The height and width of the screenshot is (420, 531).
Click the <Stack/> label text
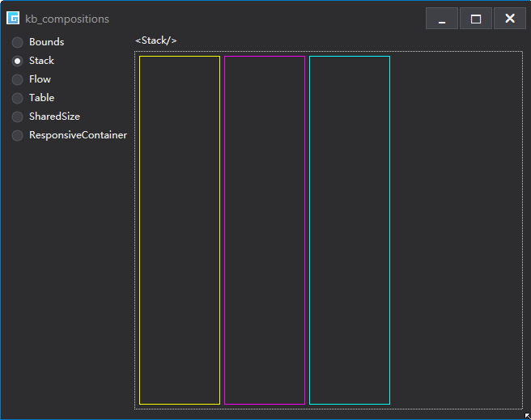click(x=155, y=40)
